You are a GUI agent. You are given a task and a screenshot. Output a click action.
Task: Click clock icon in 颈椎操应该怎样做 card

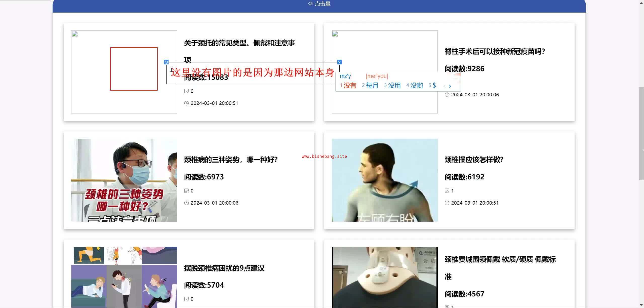click(x=447, y=203)
